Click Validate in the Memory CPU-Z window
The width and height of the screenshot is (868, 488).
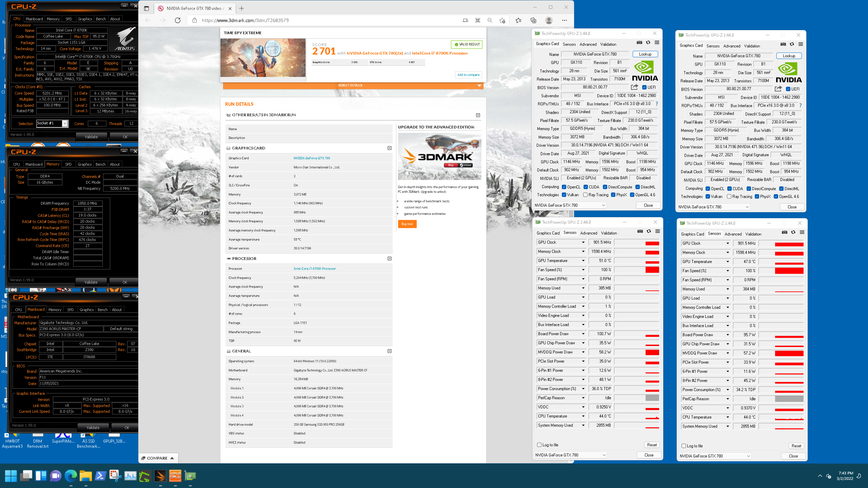coord(91,282)
